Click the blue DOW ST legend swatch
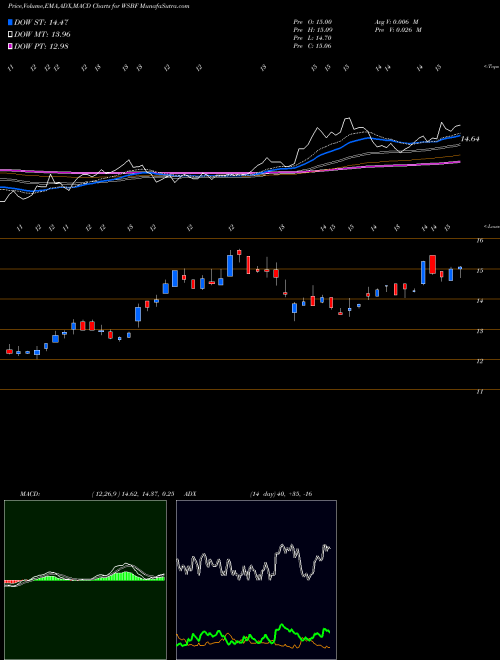Viewport: 500px width, 660px height. (x=10, y=23)
